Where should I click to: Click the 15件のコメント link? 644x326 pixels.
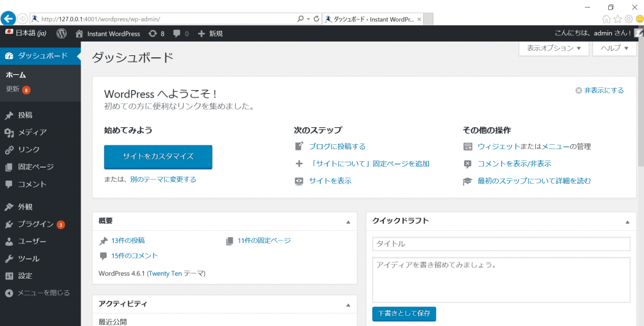135,256
